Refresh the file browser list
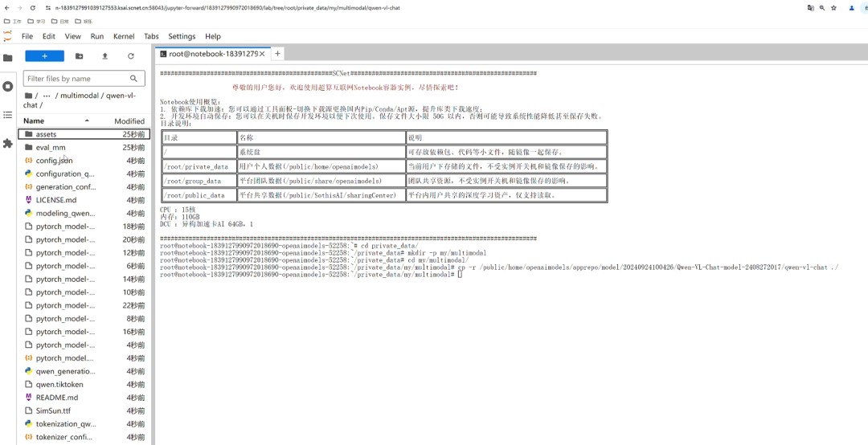This screenshot has height=445, width=868. (x=131, y=56)
